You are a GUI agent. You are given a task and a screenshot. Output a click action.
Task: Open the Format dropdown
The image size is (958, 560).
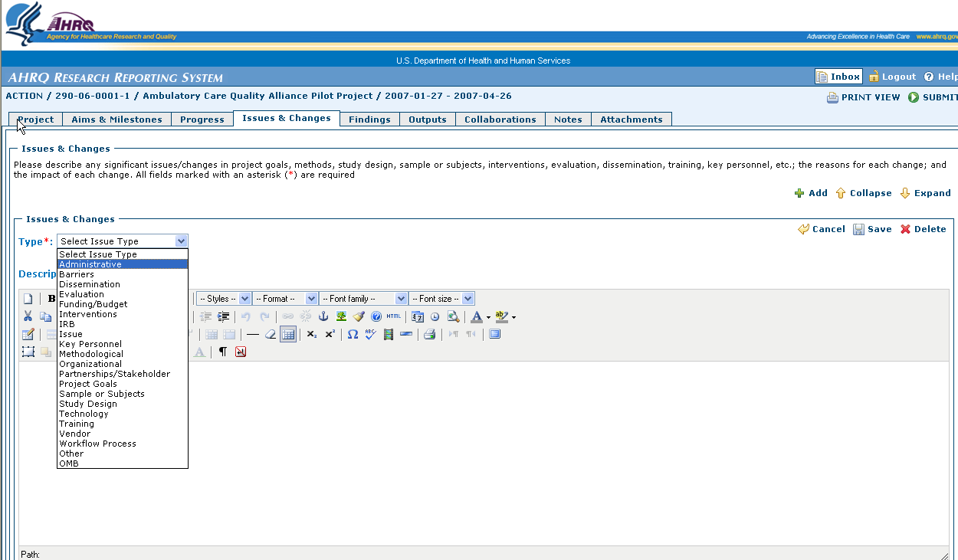285,299
